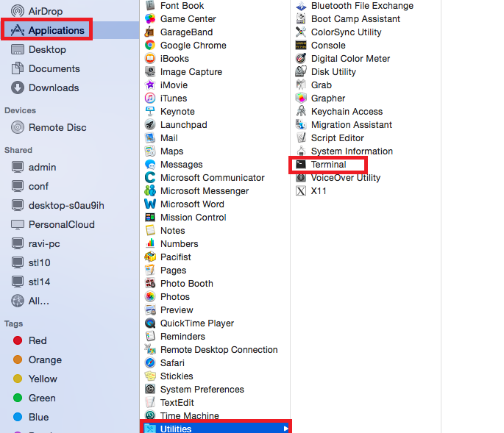Viewport: 504px width, 433px height.
Task: Select the Microsoft Messenger icon
Action: [x=150, y=191]
